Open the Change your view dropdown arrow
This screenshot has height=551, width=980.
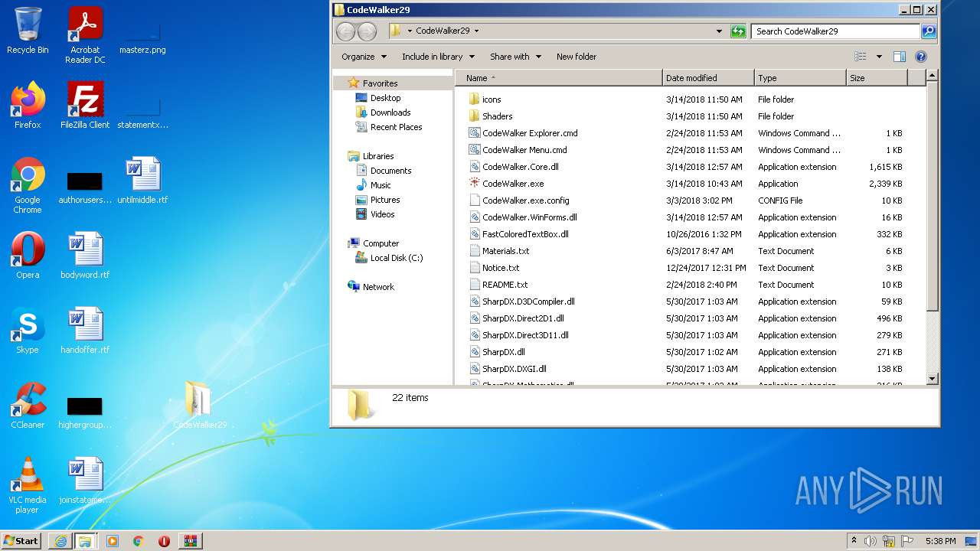[x=879, y=57]
